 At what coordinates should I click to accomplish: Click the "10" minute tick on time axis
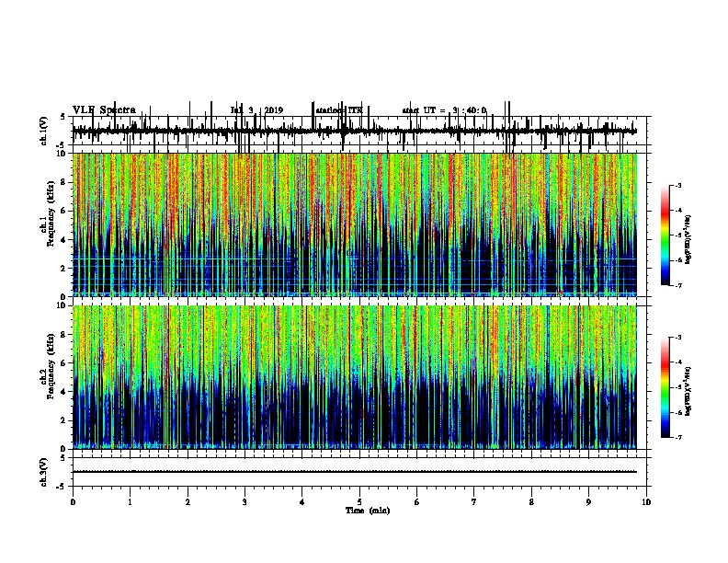click(x=646, y=502)
